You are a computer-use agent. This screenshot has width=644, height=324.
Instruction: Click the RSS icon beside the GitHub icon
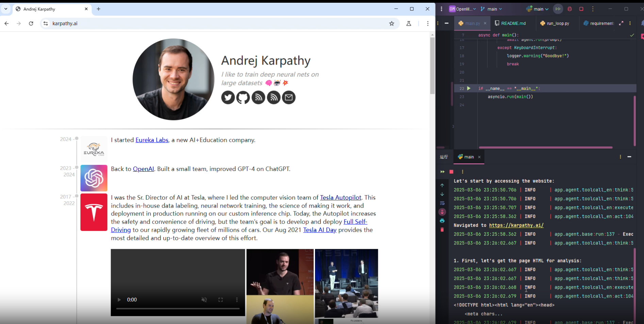(x=258, y=98)
